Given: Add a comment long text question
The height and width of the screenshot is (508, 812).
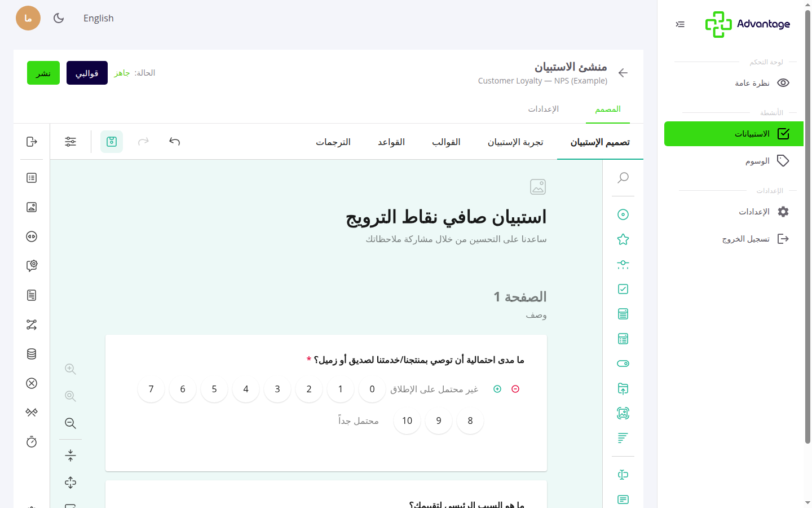Looking at the screenshot, I should coord(623,500).
